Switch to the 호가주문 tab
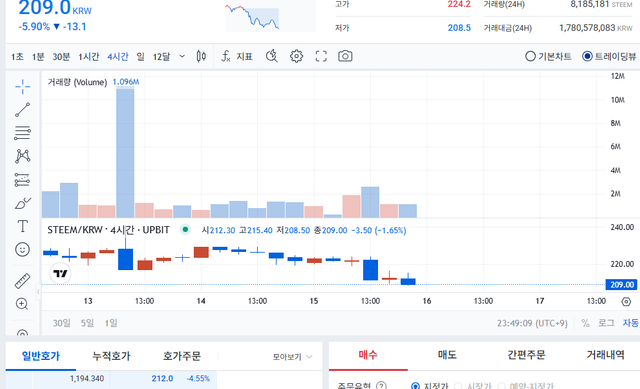The image size is (640, 389). 182,356
